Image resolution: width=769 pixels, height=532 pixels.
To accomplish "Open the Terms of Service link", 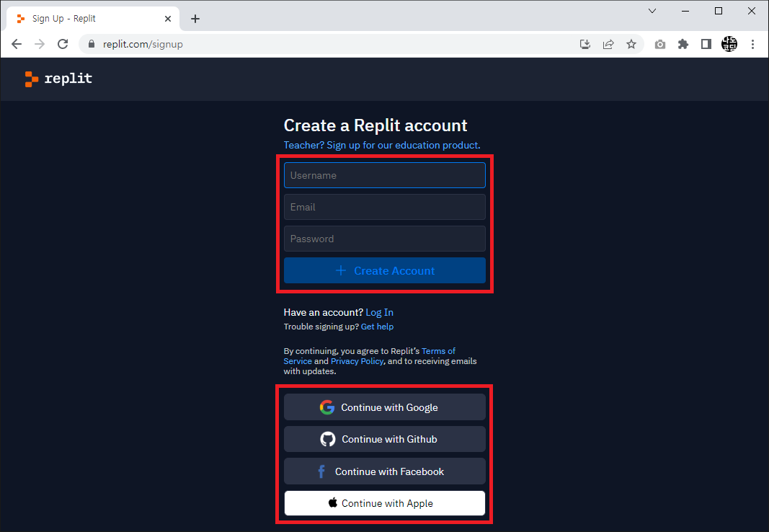I will pos(438,351).
